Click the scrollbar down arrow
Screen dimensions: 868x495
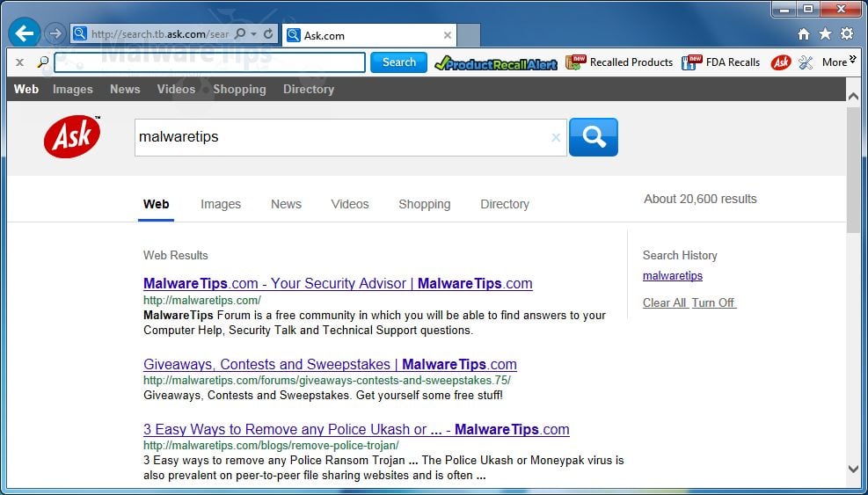point(854,469)
